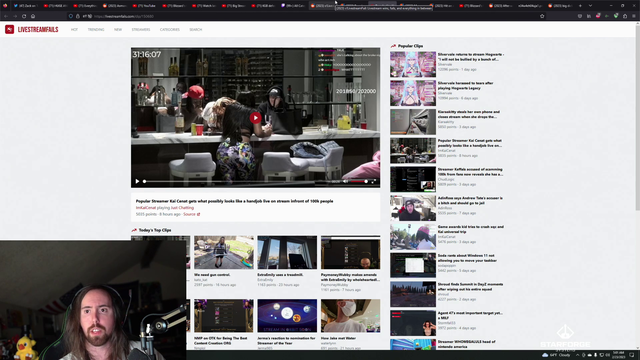
Task: Open the browser home page icon
Action: (x=33, y=16)
